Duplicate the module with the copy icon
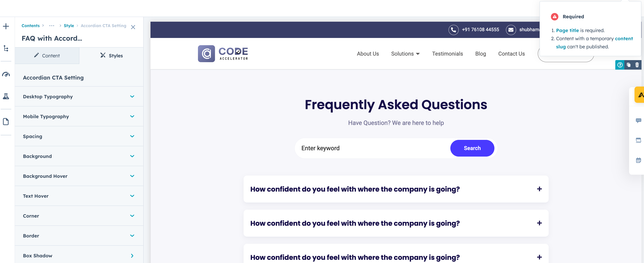The image size is (644, 263). 628,65
